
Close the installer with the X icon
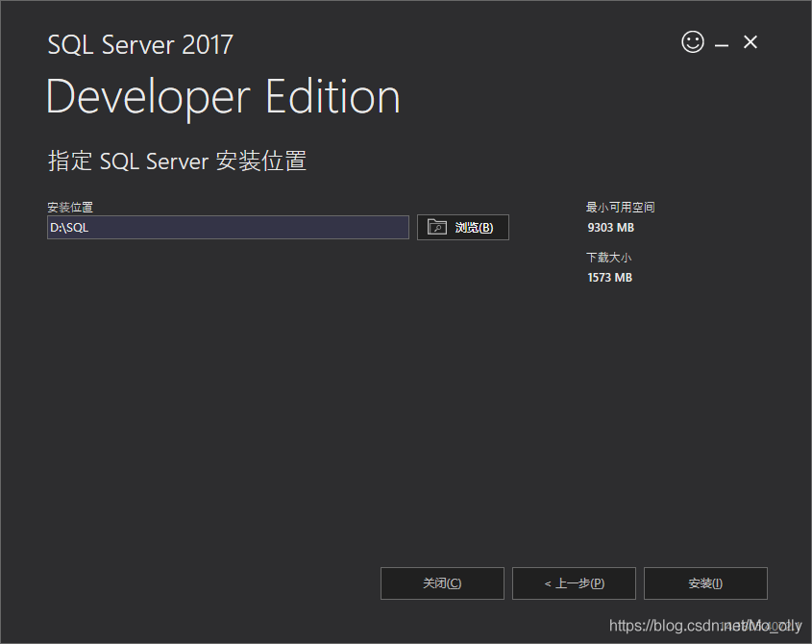(750, 42)
